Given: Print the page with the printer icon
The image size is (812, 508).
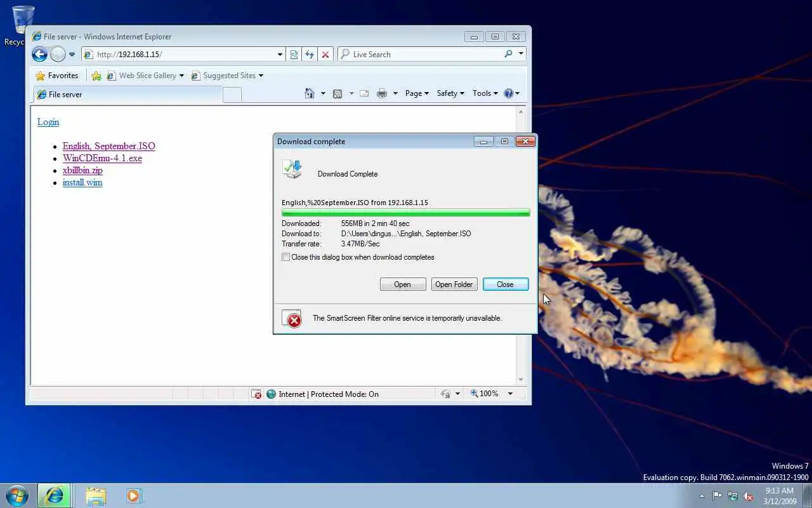Looking at the screenshot, I should pos(382,93).
